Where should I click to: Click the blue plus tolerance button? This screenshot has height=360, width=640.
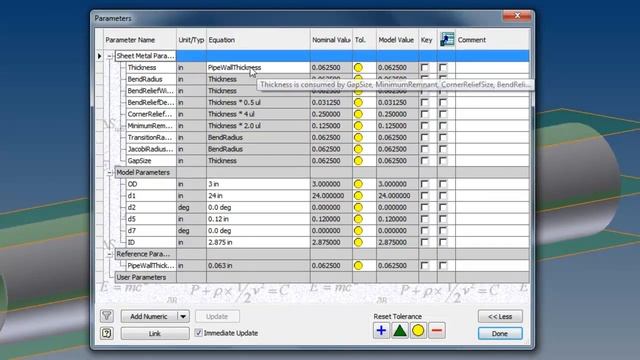[x=381, y=331]
